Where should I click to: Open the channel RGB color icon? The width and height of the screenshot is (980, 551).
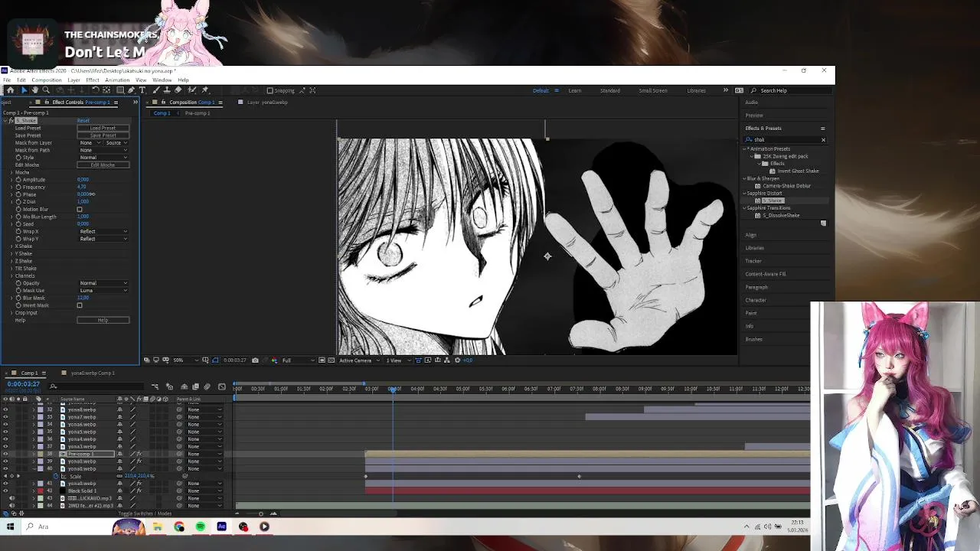click(x=275, y=360)
